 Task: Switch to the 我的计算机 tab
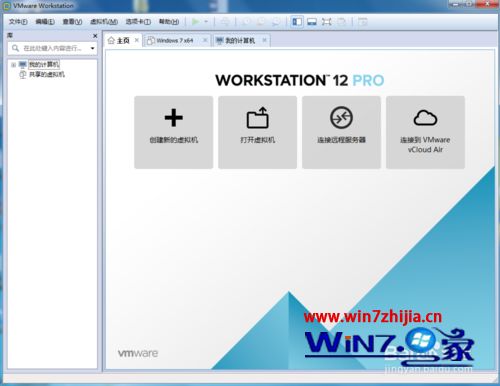240,41
